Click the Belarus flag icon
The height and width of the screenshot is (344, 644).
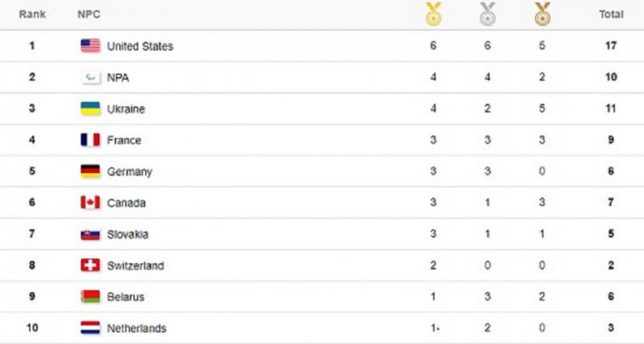(x=90, y=296)
